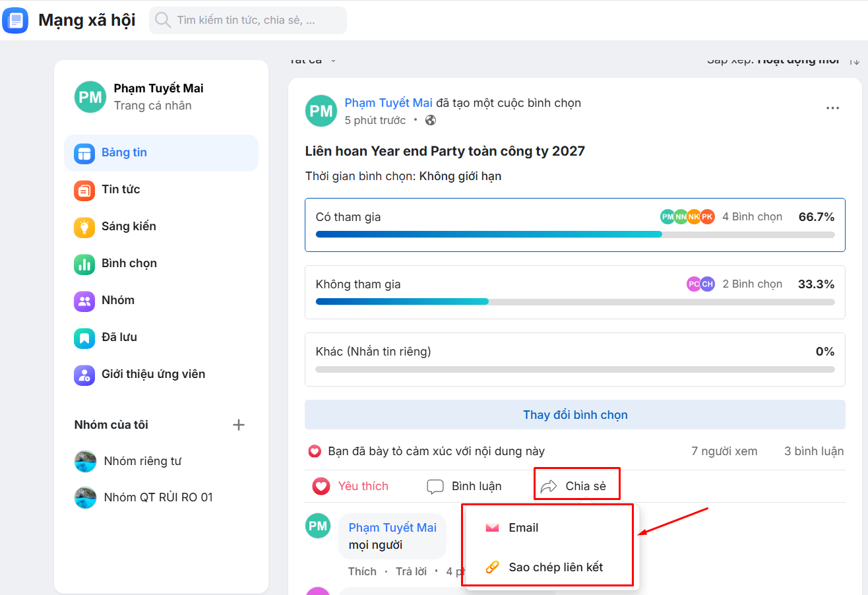
Task: Open the Nhóm riêng tư group thumbnail
Action: [86, 461]
